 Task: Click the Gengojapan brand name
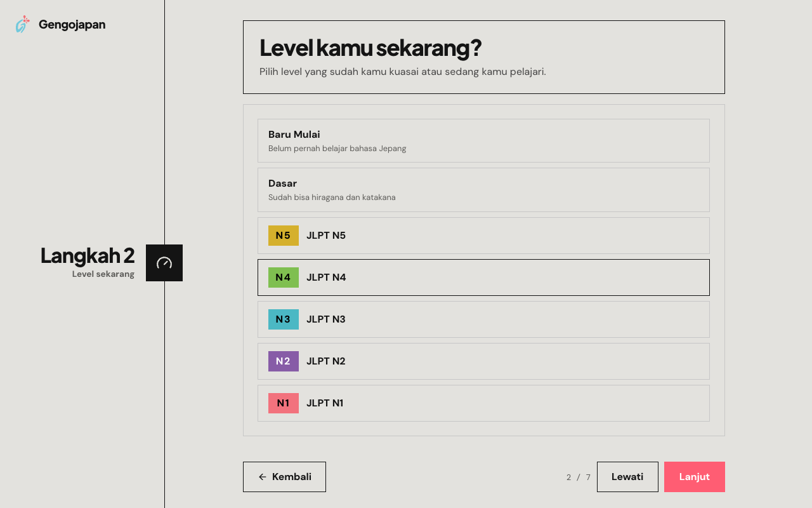pos(72,25)
